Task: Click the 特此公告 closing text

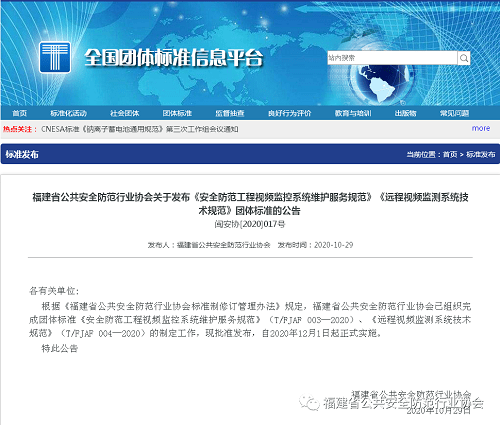Action: (x=60, y=349)
